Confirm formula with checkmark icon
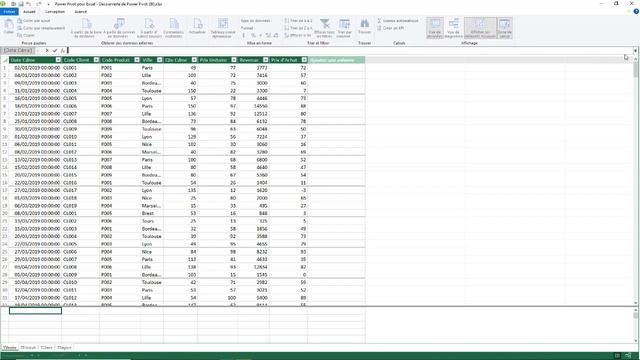The height and width of the screenshot is (360, 640). tap(55, 51)
